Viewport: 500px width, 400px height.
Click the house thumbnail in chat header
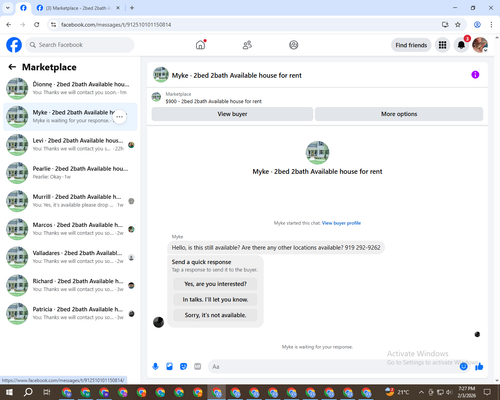161,75
